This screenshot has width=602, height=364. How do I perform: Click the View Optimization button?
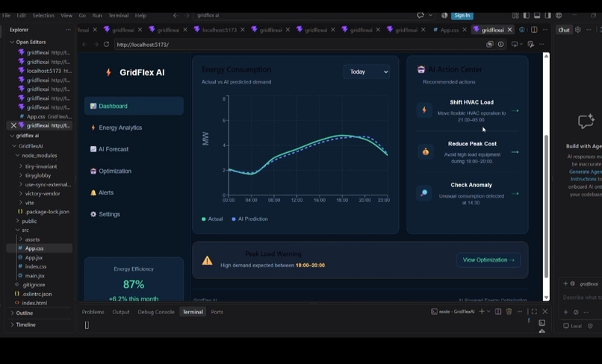click(488, 260)
